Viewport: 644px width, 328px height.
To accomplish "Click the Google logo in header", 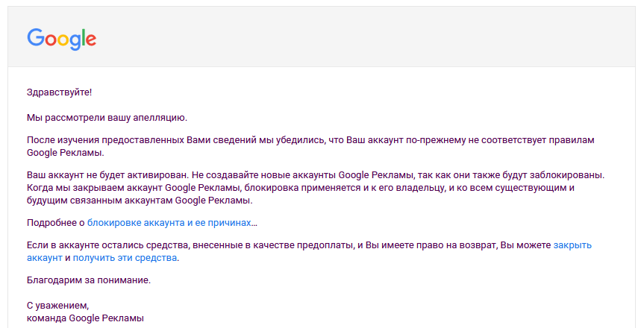I will pyautogui.click(x=62, y=40).
